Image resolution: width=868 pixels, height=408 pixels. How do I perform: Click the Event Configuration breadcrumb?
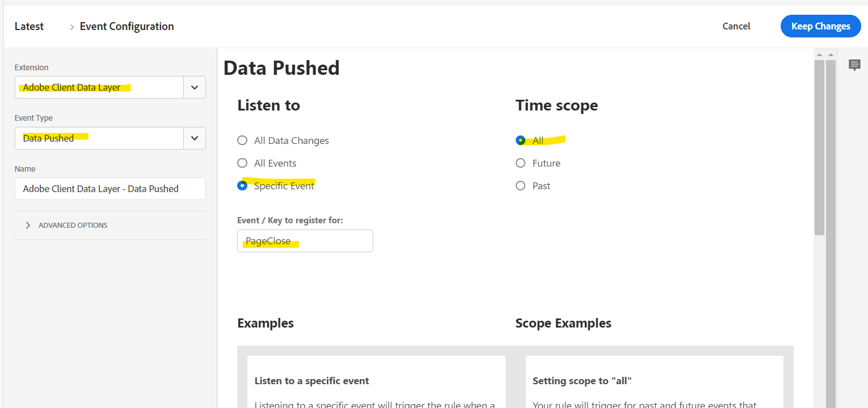127,27
